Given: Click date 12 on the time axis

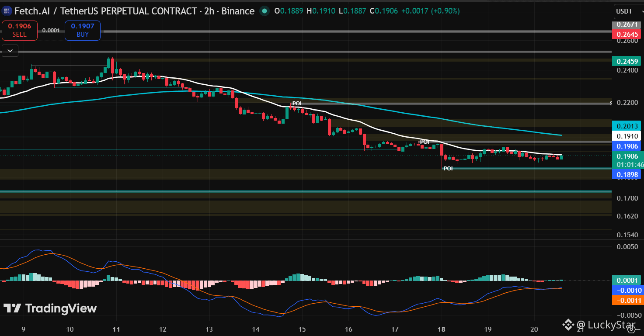Looking at the screenshot, I should pyautogui.click(x=163, y=329).
